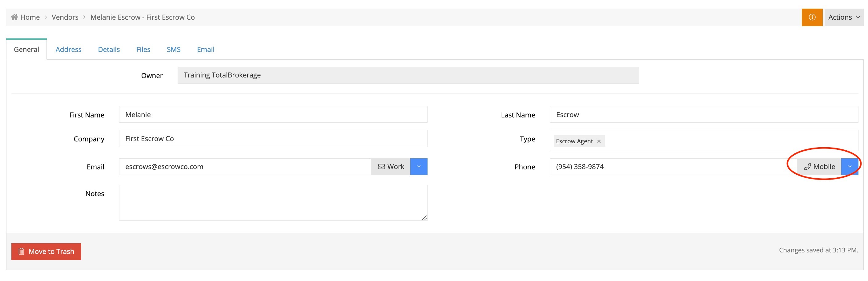Expand the email type dropdown arrow
The width and height of the screenshot is (868, 281).
point(419,167)
